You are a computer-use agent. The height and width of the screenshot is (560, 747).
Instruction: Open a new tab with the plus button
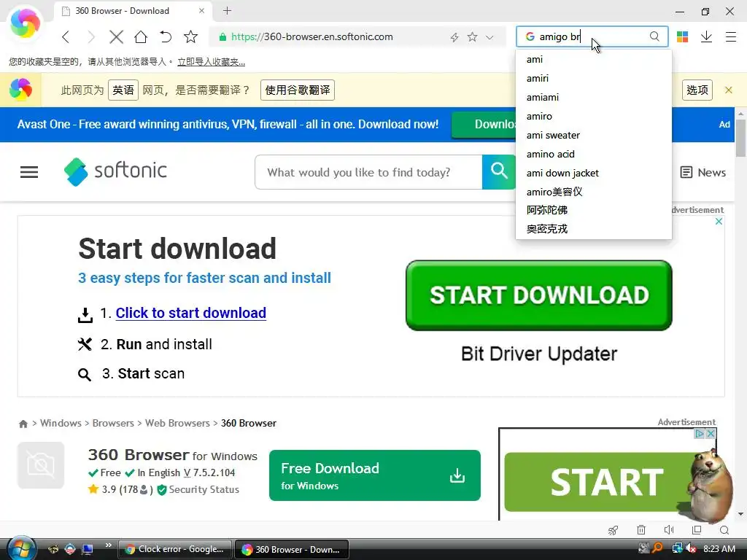[228, 10]
